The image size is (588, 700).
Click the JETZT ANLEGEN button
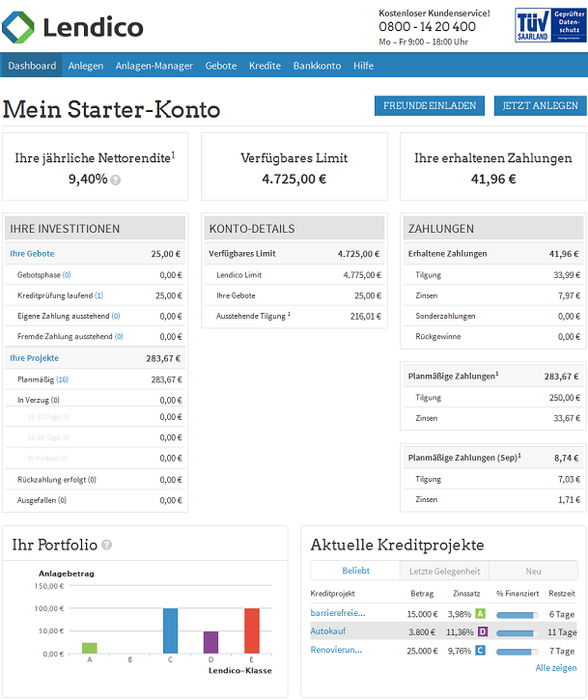pyautogui.click(x=541, y=106)
